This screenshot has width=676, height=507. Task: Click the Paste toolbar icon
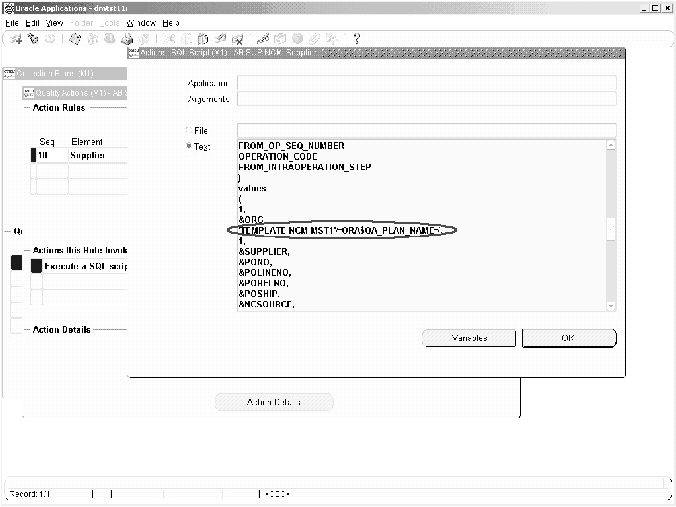tap(203, 39)
